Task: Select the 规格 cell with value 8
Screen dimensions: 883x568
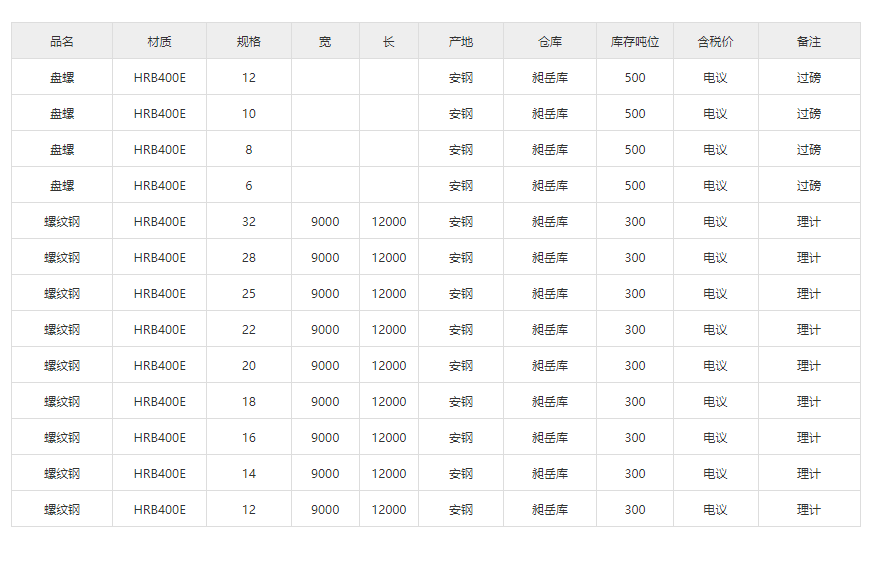Action: [249, 149]
